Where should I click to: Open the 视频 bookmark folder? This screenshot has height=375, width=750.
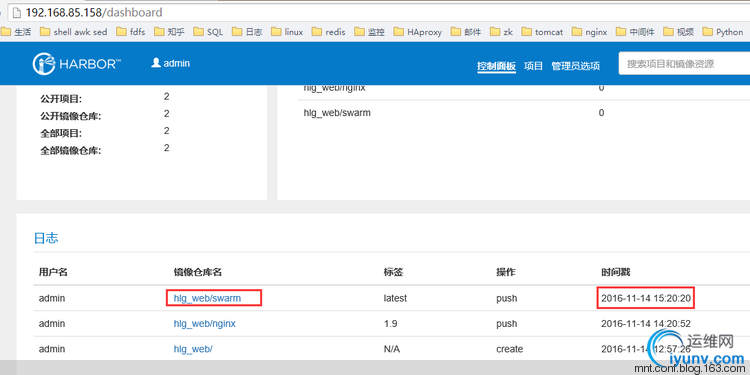[x=679, y=32]
